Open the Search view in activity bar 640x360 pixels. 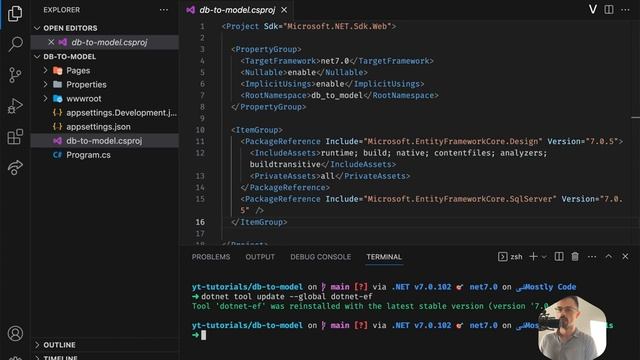15,44
